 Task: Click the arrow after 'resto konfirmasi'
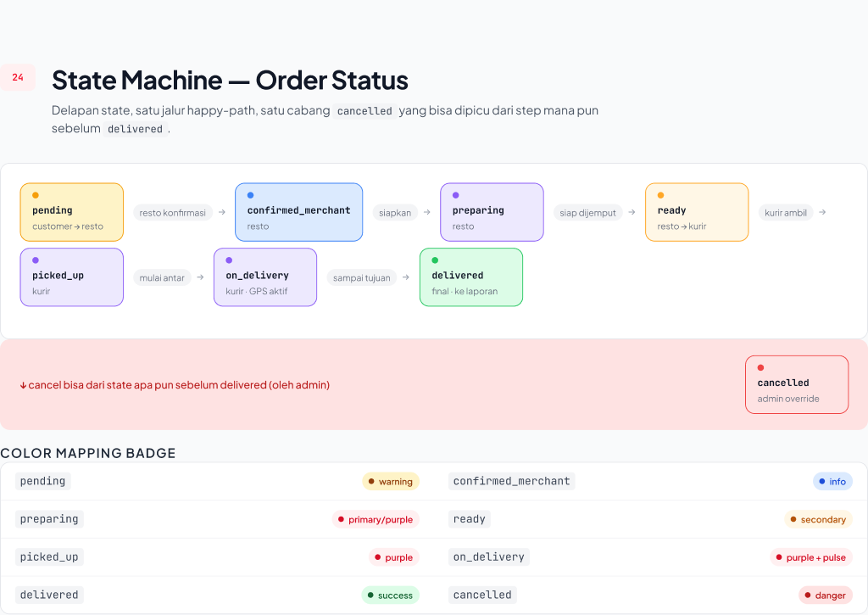click(222, 212)
